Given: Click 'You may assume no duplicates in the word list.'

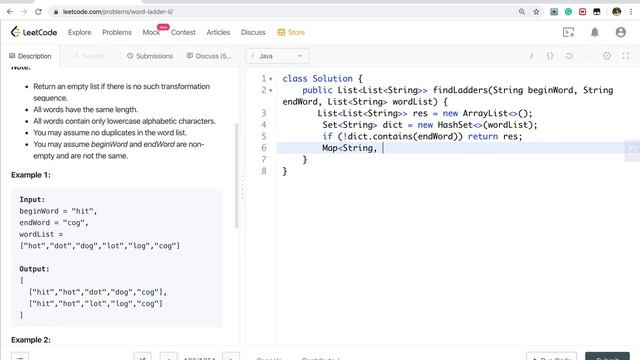Looking at the screenshot, I should [x=110, y=133].
